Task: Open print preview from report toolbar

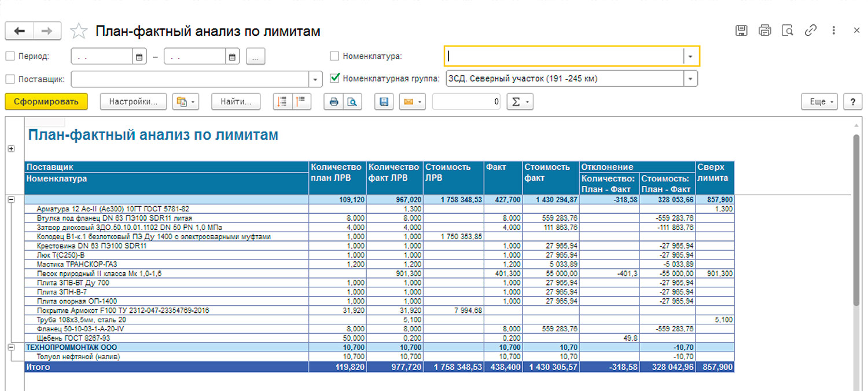Action: (351, 102)
